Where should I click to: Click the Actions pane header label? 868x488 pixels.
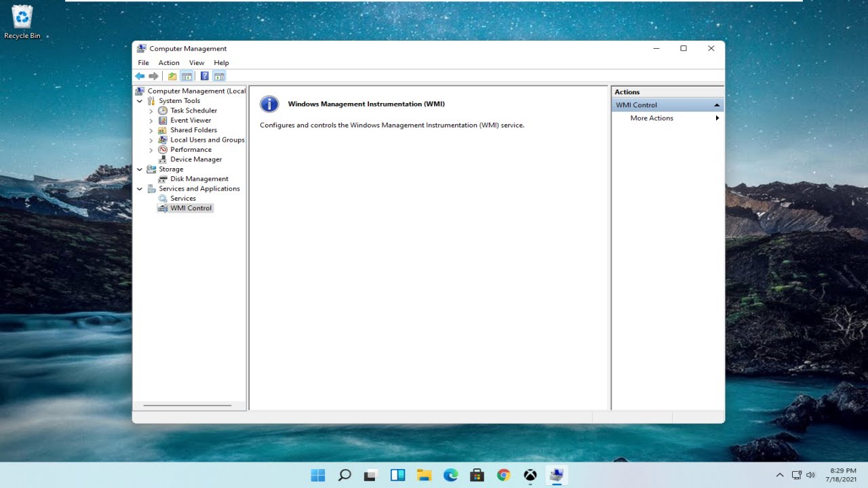click(627, 92)
